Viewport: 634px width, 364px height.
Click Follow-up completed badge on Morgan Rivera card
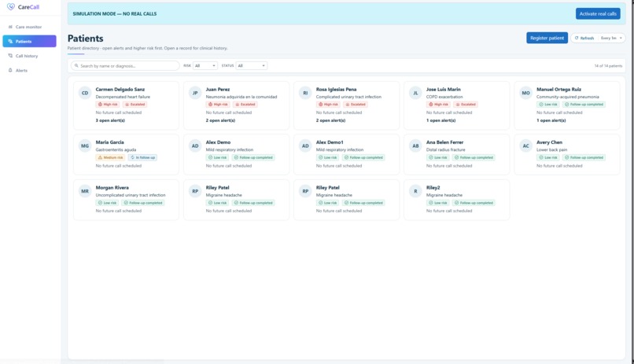coord(143,203)
